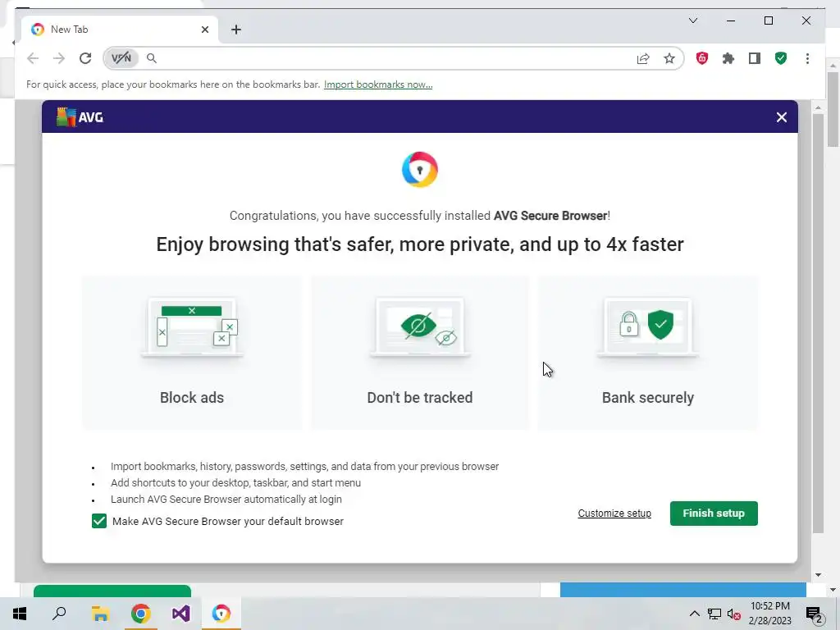Open the extensions puzzle menu

[x=728, y=58]
